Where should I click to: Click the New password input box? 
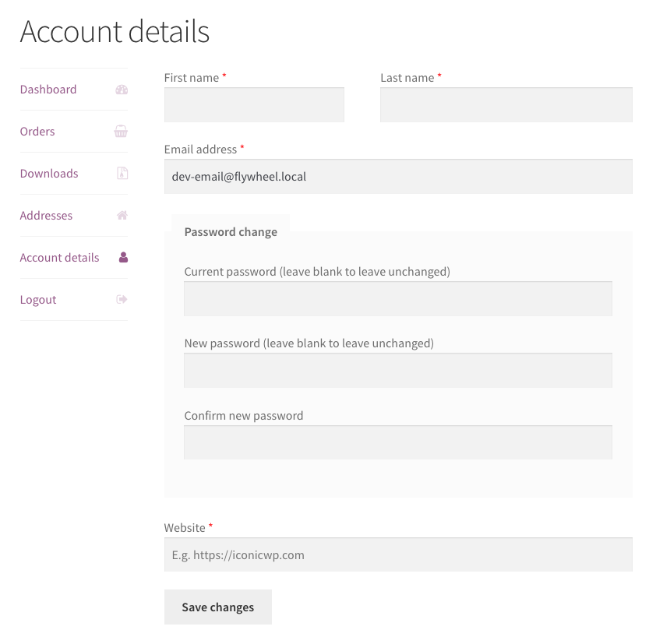click(x=398, y=371)
